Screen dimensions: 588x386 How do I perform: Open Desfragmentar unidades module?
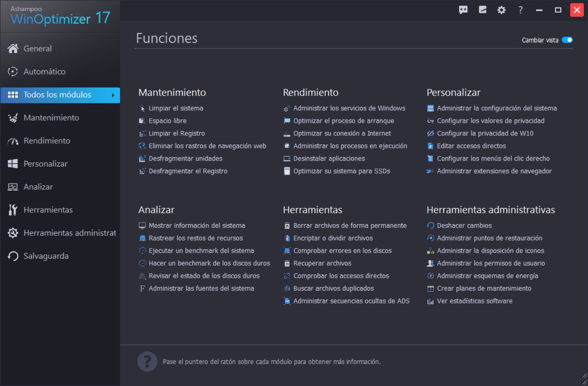point(186,158)
